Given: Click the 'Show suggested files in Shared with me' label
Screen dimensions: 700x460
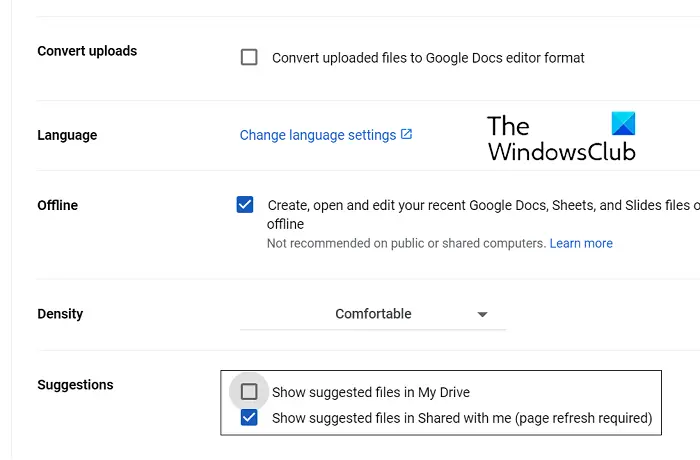Looking at the screenshot, I should click(x=462, y=418).
